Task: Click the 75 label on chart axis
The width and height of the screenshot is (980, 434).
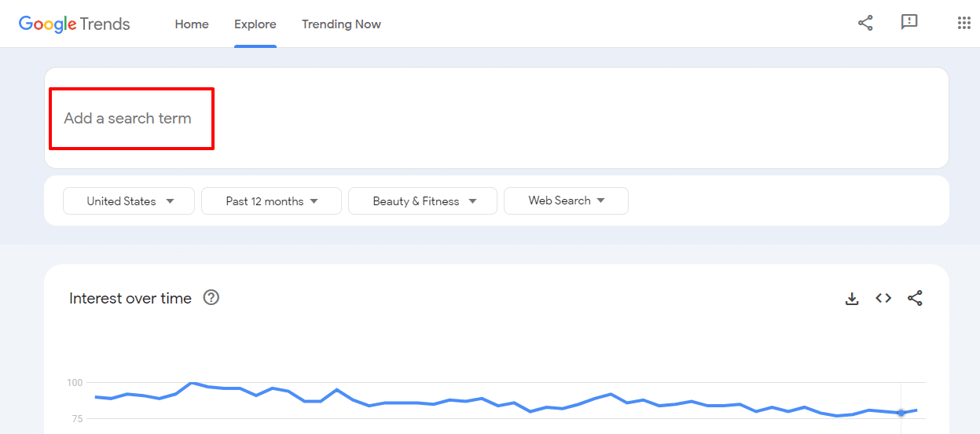Action: pos(77,419)
